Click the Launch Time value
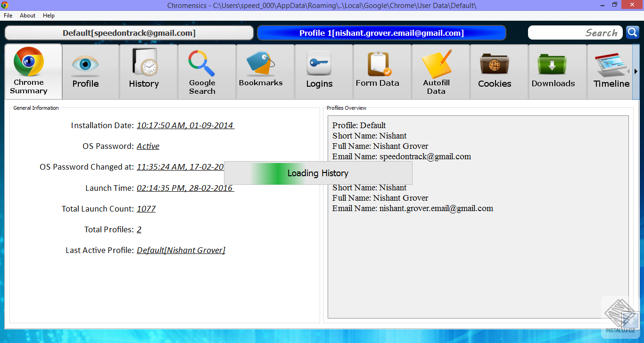The width and height of the screenshot is (644, 343). (x=185, y=188)
